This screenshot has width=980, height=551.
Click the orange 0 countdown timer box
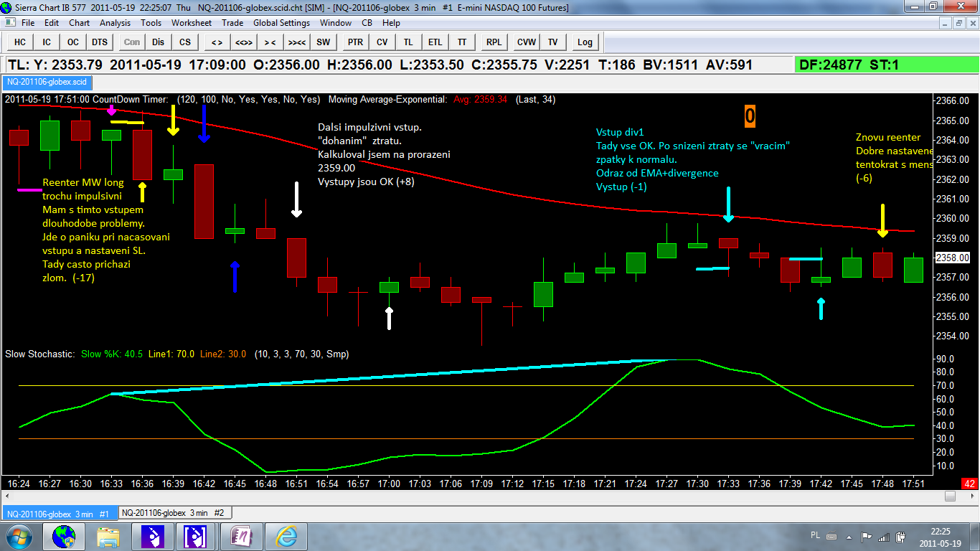click(x=749, y=116)
